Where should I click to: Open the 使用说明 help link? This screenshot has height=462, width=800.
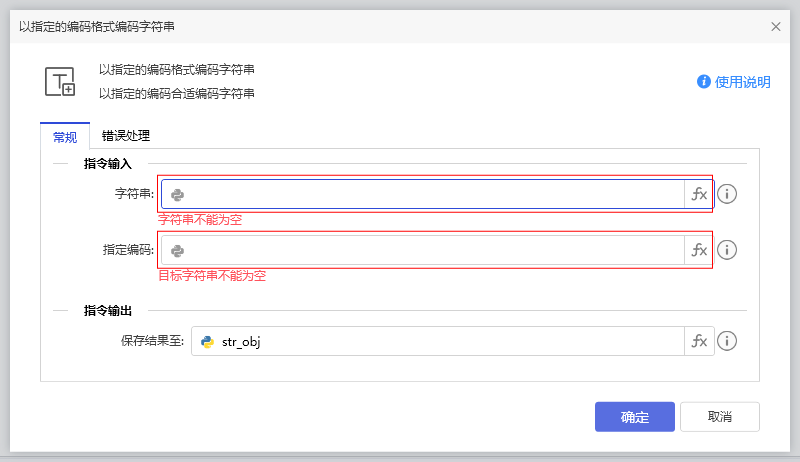coord(743,82)
